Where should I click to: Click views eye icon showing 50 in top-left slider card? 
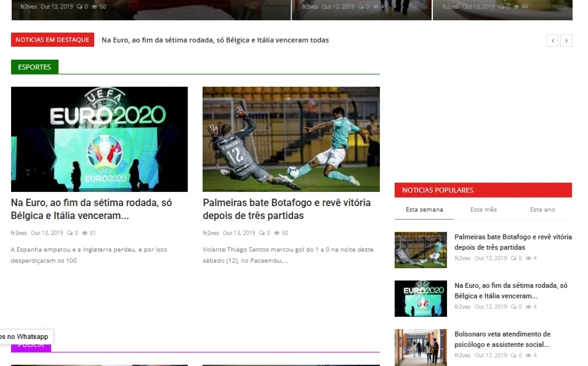[x=94, y=7]
